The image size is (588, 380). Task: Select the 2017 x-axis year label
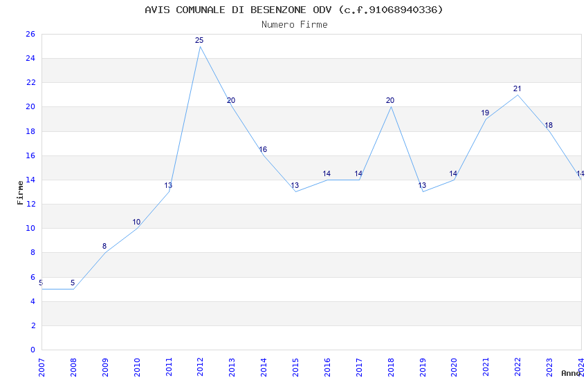(x=359, y=367)
